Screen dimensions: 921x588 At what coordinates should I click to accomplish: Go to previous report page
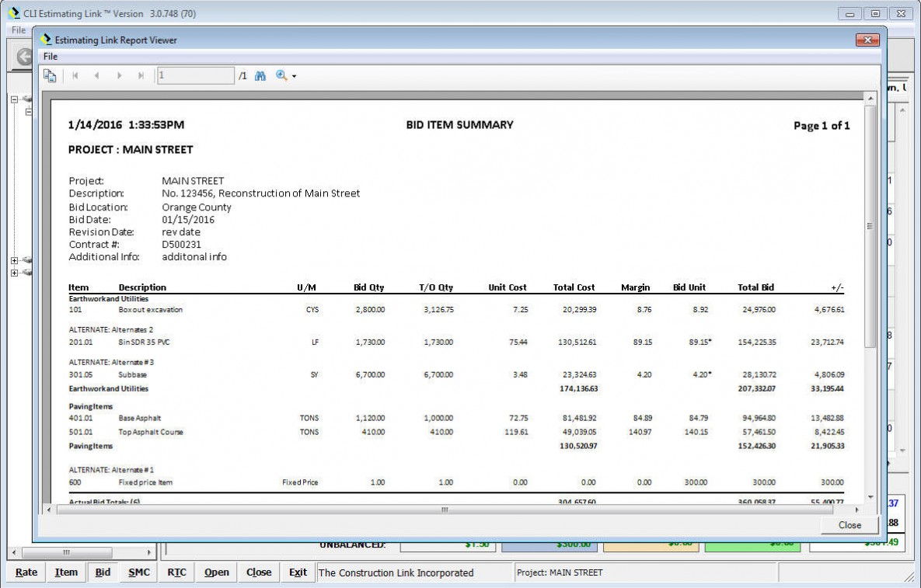tap(97, 75)
